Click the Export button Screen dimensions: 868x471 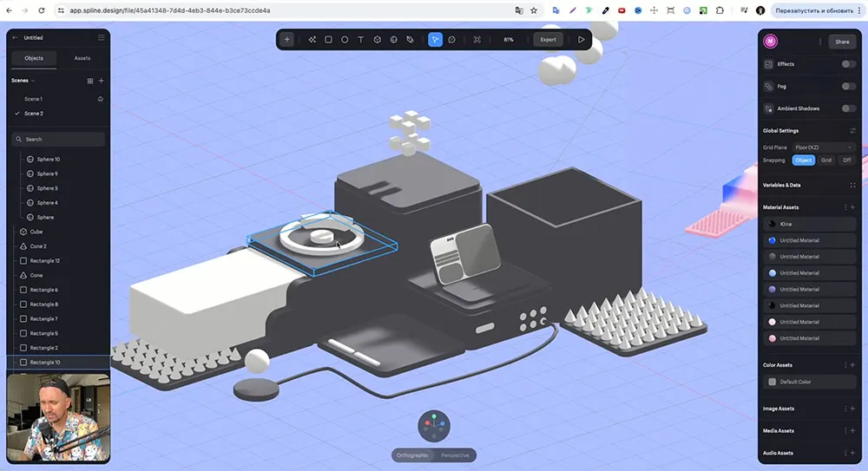(x=548, y=40)
